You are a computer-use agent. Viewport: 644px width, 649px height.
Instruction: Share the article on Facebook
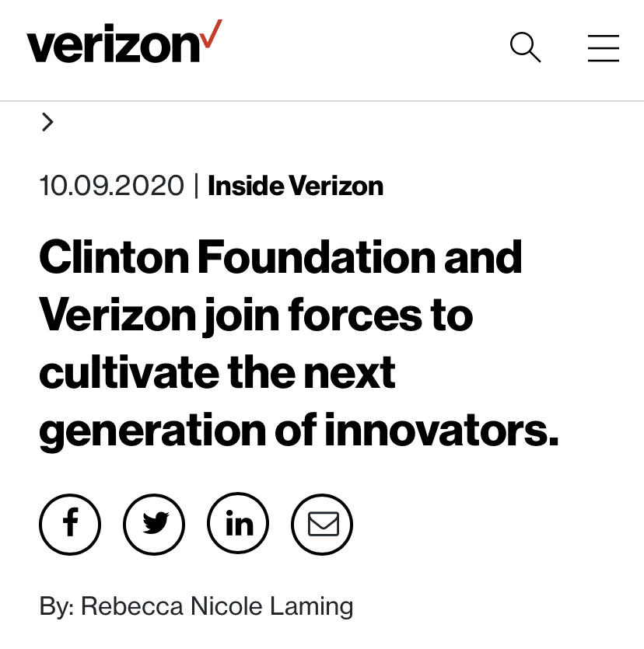point(70,525)
